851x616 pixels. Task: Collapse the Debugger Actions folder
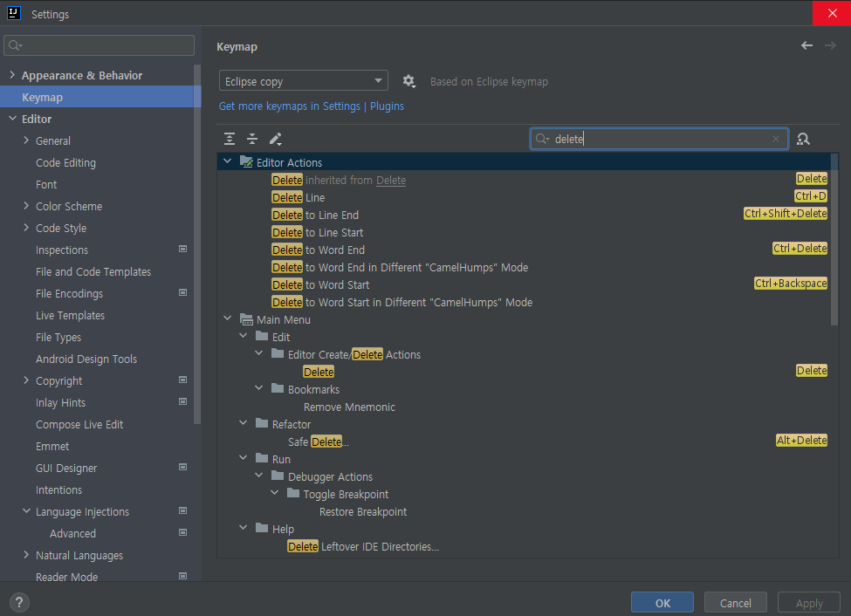pos(259,476)
